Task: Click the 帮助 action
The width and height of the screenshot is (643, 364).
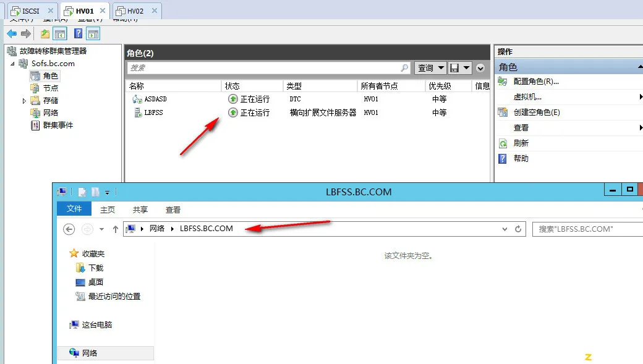Action: 521,158
